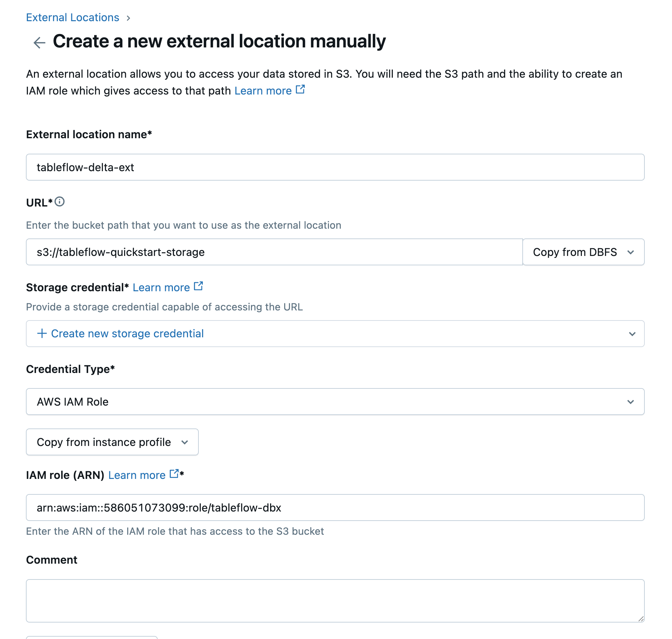This screenshot has width=672, height=639.
Task: Click the external-link icon in the intro paragraph
Action: 300,89
